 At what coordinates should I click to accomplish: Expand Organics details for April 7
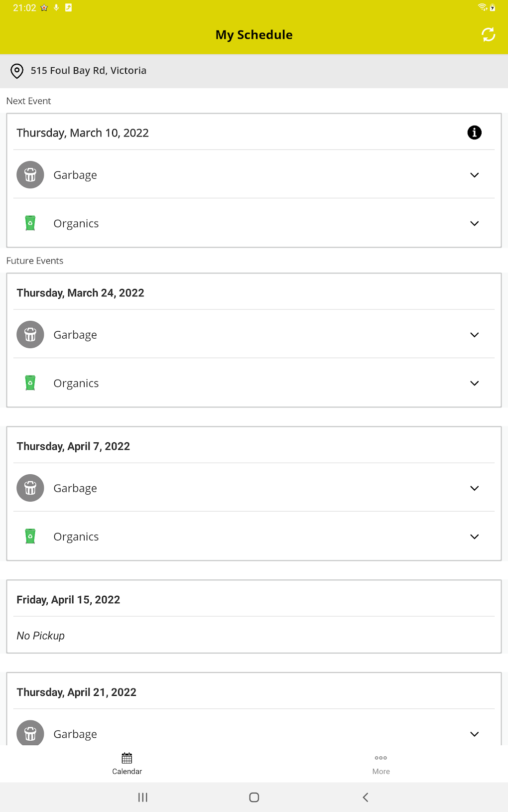point(474,537)
